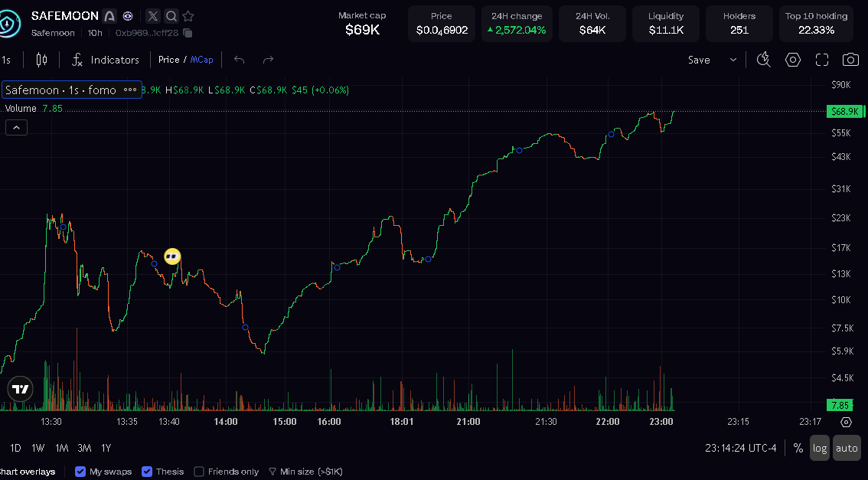The image size is (868, 480).
Task: Click the quick search lightning icon
Action: tap(764, 60)
